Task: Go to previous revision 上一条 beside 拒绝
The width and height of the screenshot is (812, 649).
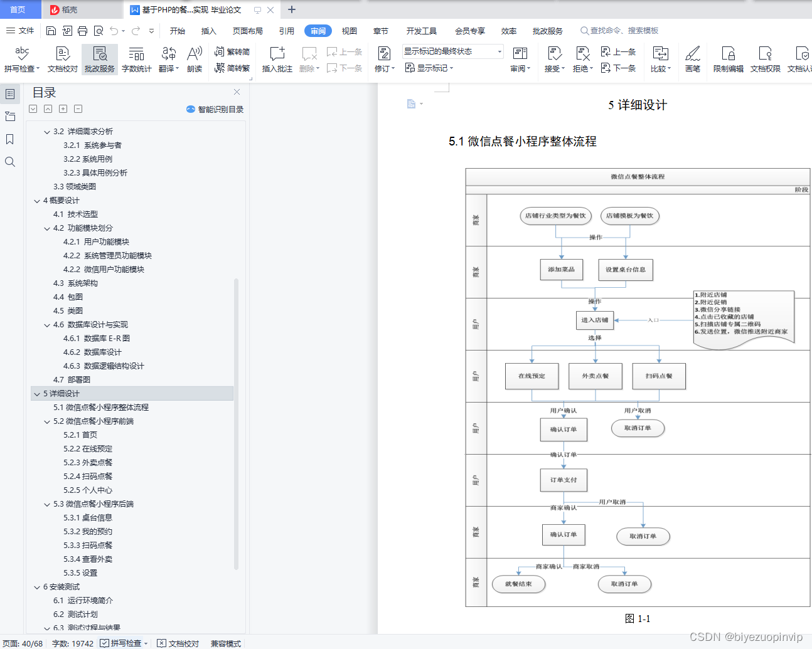Action: pos(619,51)
